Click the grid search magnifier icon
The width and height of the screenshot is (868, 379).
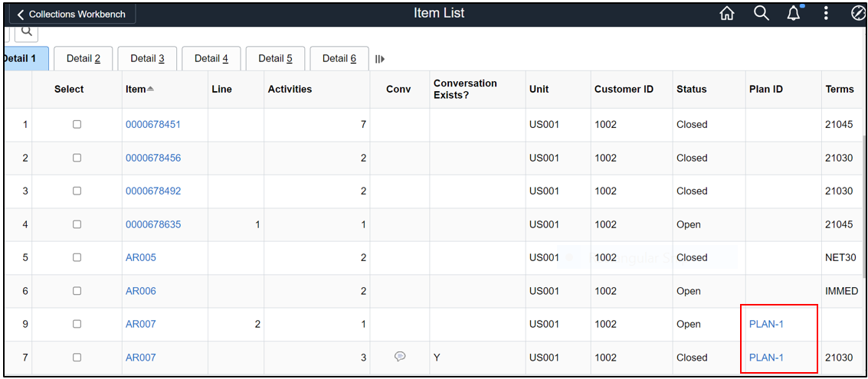pyautogui.click(x=26, y=31)
